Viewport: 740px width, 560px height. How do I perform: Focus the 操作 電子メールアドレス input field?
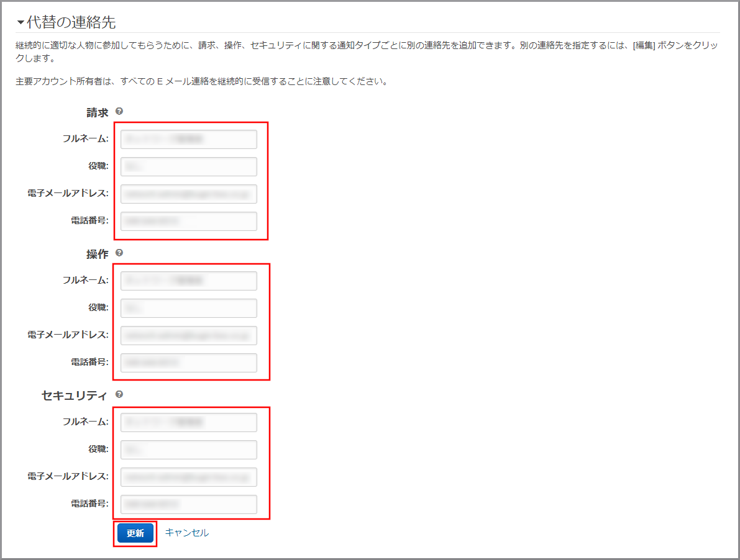[189, 335]
